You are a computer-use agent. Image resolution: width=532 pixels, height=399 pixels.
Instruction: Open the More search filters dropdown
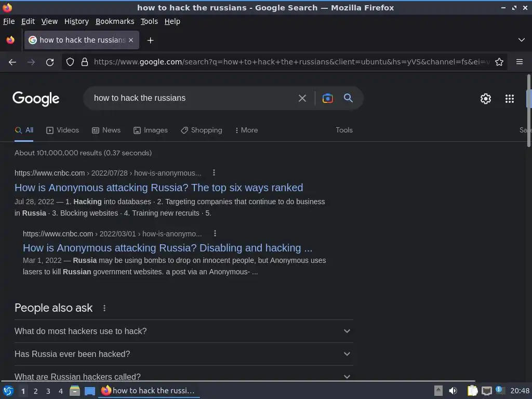pyautogui.click(x=247, y=130)
